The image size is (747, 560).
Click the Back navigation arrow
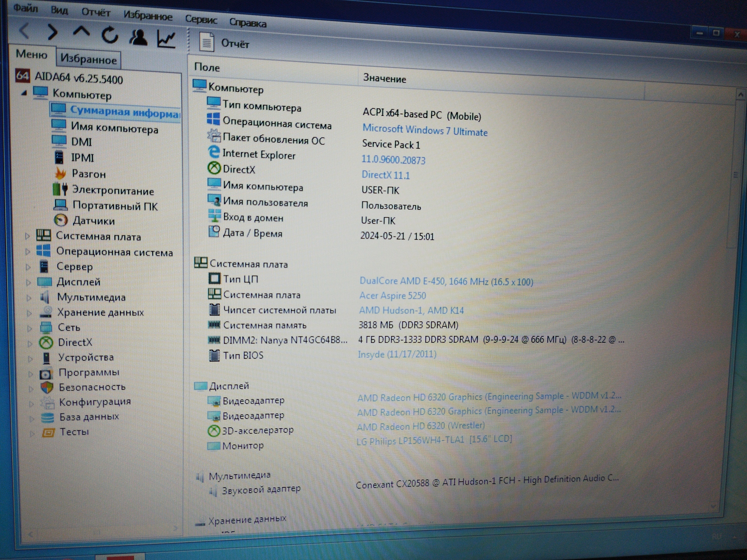24,31
